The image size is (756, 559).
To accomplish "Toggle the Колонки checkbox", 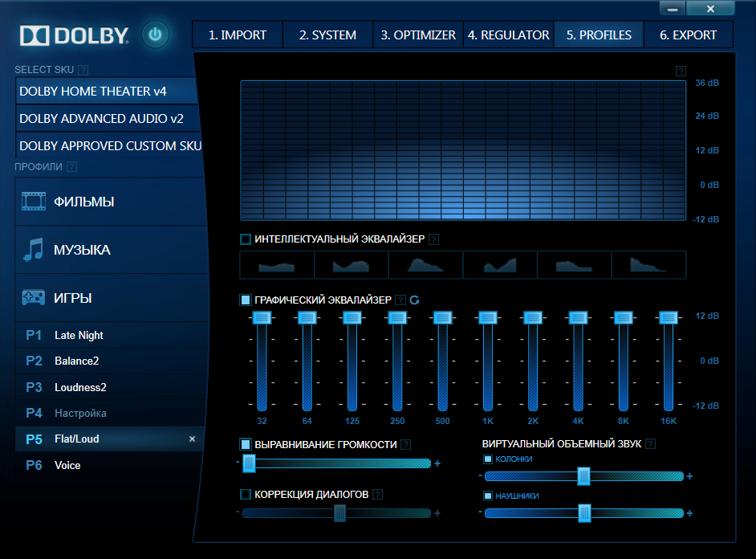I will 488,459.
